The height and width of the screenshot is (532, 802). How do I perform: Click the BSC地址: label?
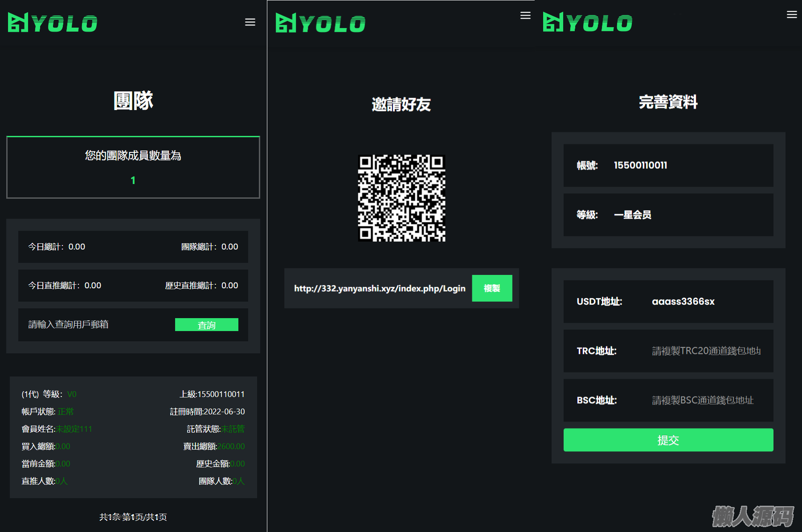coord(597,401)
